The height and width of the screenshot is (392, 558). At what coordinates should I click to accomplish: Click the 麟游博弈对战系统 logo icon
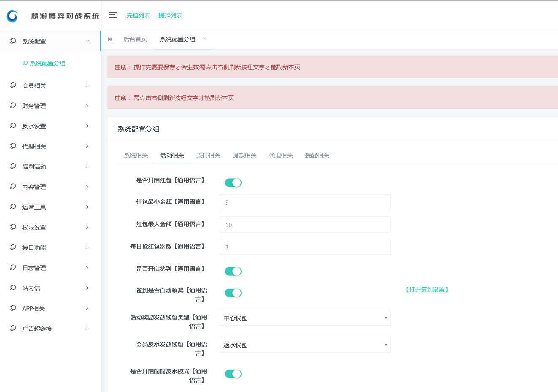[x=11, y=16]
